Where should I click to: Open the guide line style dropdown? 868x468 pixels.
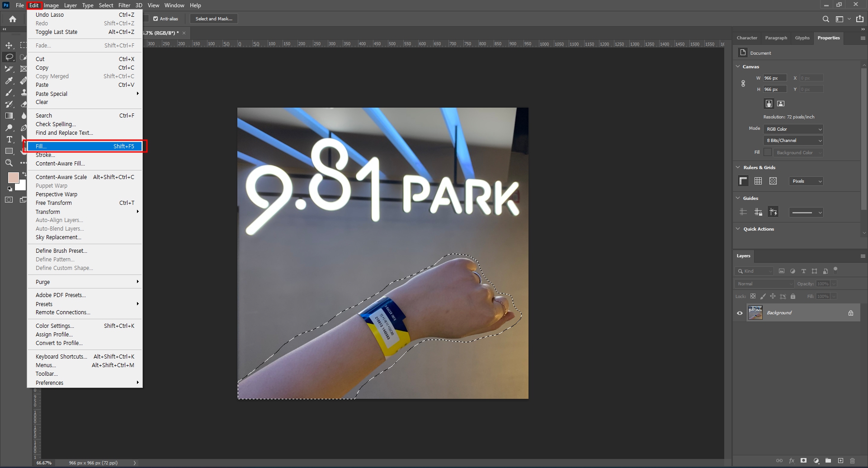806,212
